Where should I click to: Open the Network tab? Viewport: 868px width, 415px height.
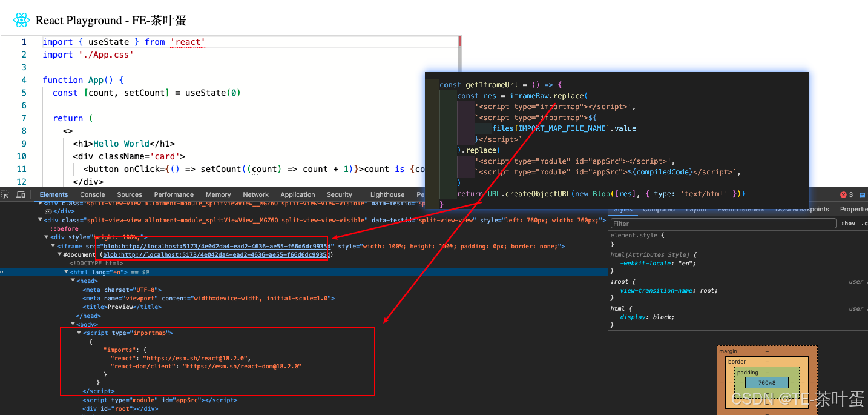click(x=256, y=194)
